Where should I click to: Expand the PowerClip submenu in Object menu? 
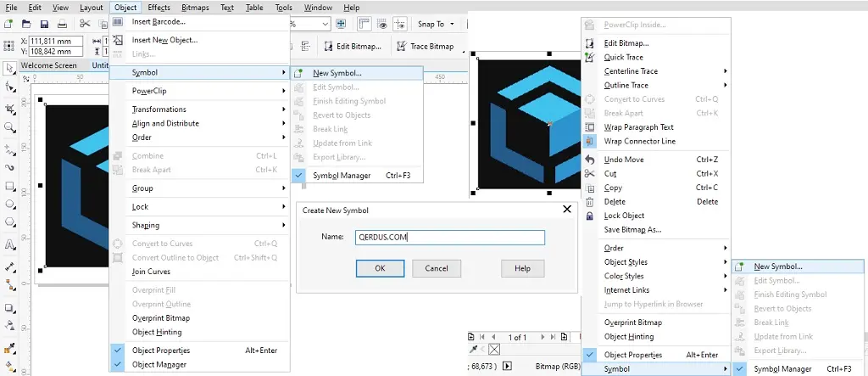pyautogui.click(x=200, y=91)
